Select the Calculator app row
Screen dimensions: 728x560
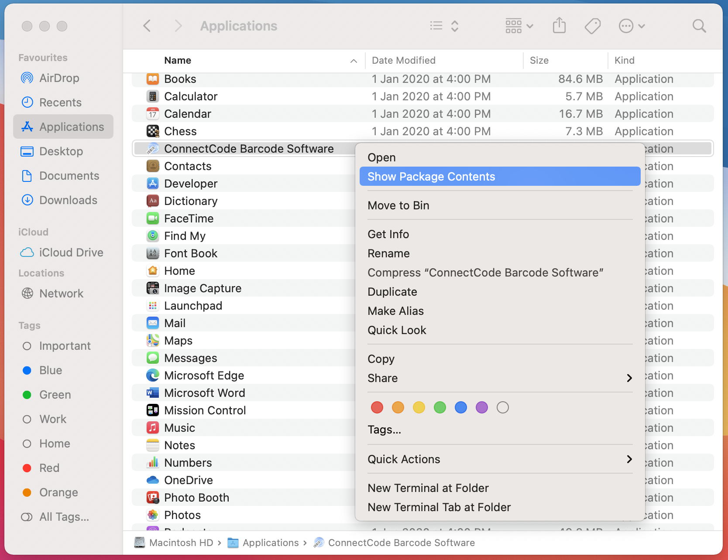point(423,96)
